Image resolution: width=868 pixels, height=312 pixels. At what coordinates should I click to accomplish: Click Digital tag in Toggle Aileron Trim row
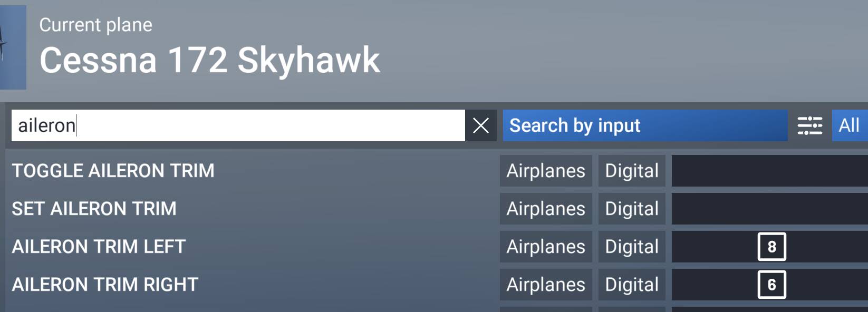click(x=632, y=171)
